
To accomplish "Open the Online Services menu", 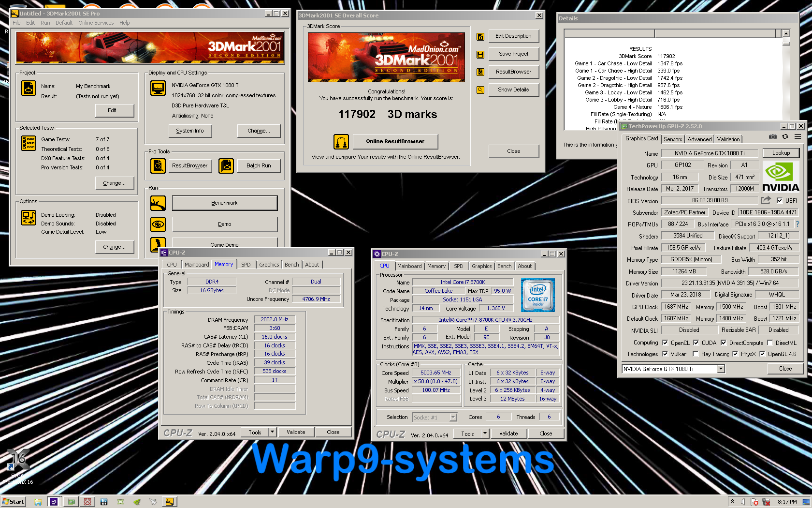I will pos(96,23).
